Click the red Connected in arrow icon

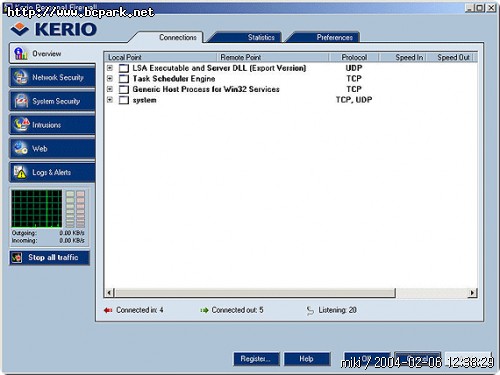(108, 310)
